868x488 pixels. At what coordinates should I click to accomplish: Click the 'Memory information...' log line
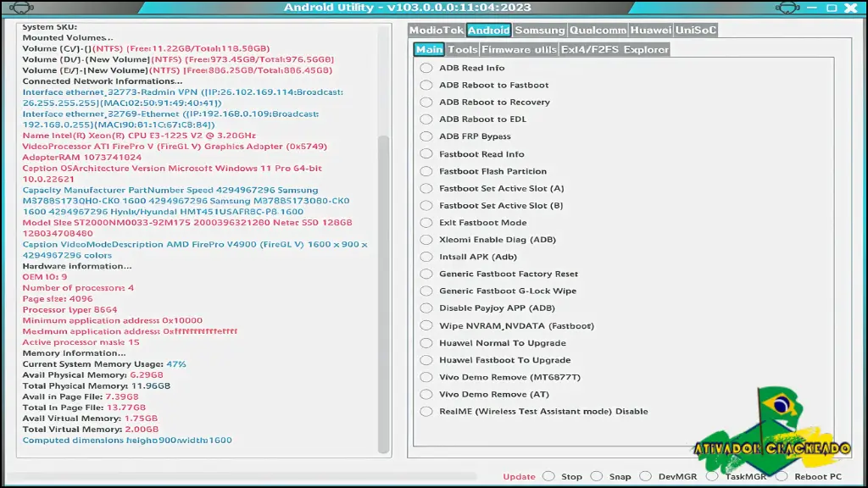point(75,353)
